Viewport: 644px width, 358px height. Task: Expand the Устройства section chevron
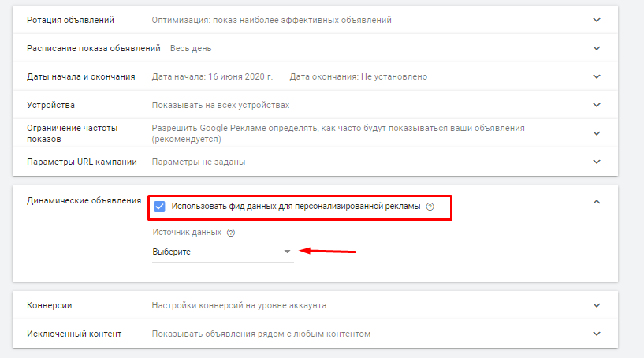click(x=597, y=105)
